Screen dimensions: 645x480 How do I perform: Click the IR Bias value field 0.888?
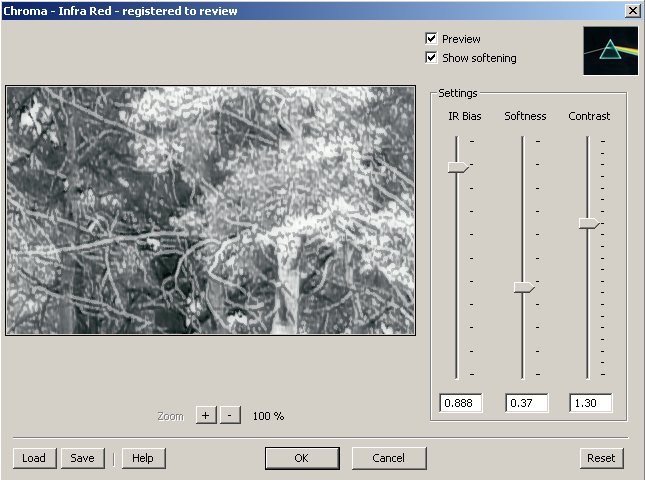pos(461,403)
